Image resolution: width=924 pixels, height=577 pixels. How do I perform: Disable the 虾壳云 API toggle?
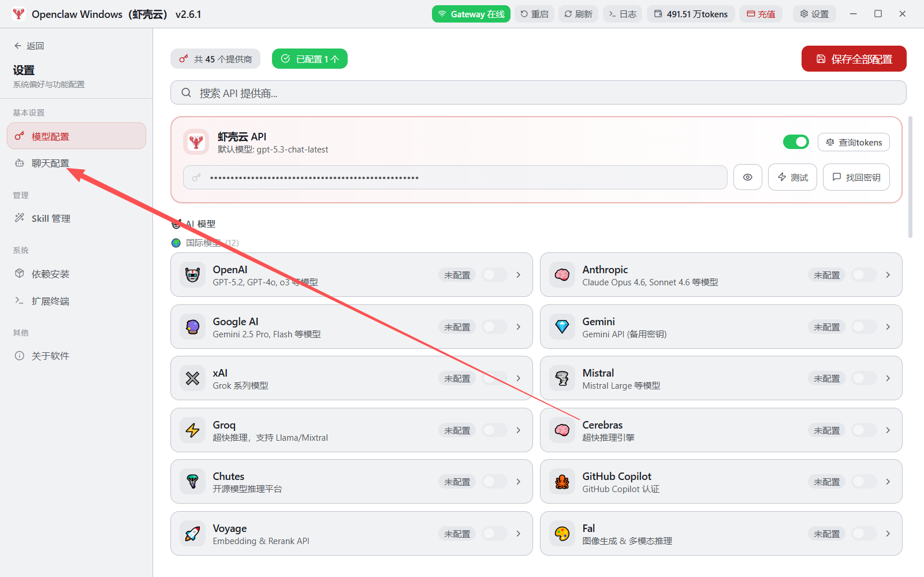point(796,142)
